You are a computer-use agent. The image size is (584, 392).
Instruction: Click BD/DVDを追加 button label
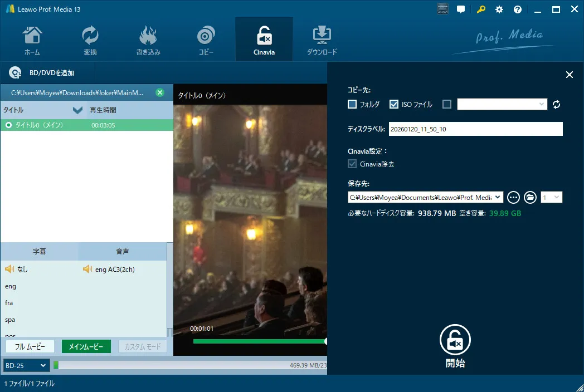point(52,73)
